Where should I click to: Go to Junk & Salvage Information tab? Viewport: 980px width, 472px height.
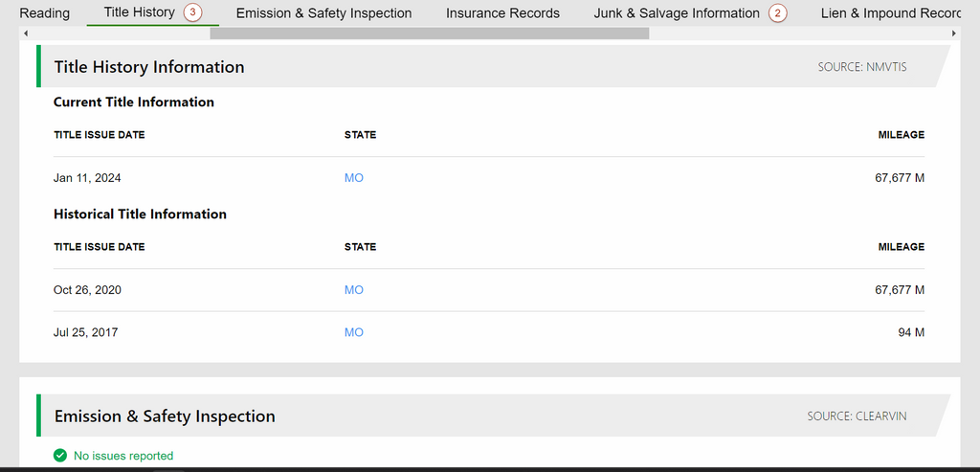tap(677, 13)
